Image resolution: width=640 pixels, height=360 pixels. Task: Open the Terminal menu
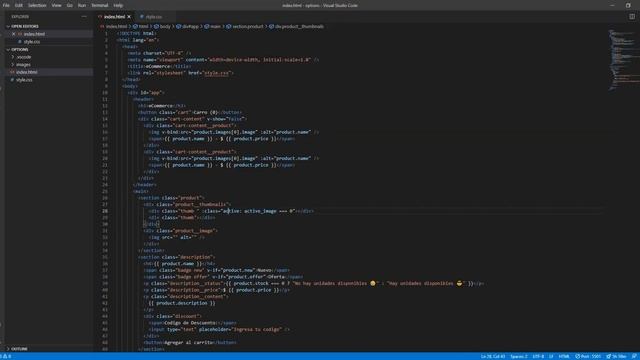click(100, 5)
